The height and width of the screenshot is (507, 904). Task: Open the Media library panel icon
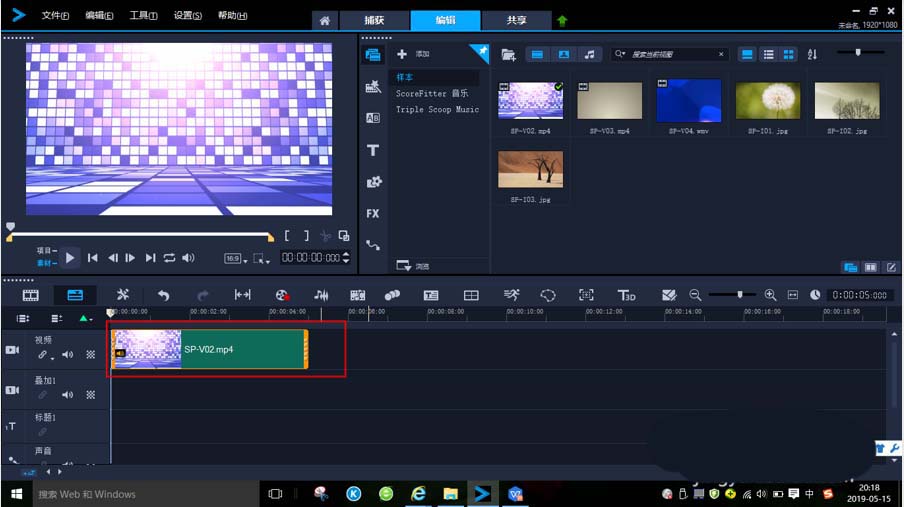[x=372, y=55]
